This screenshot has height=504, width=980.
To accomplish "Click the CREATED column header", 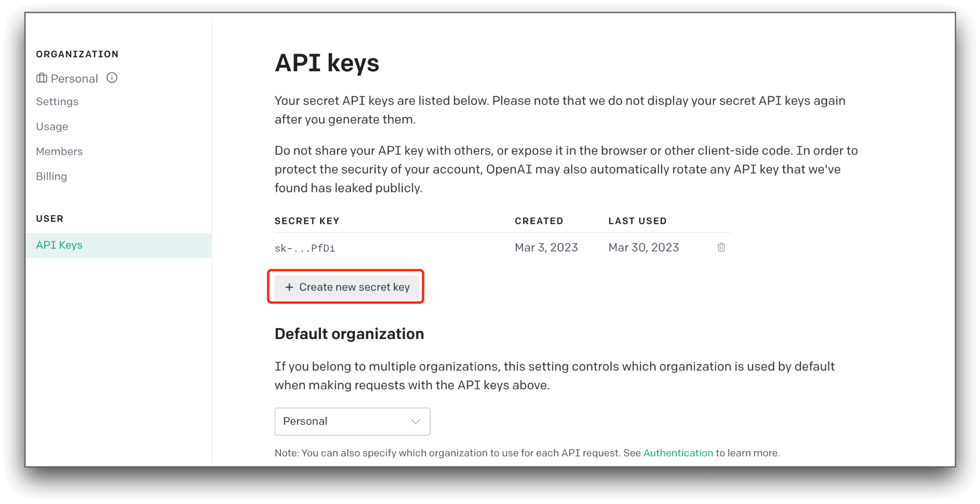I will (x=539, y=220).
